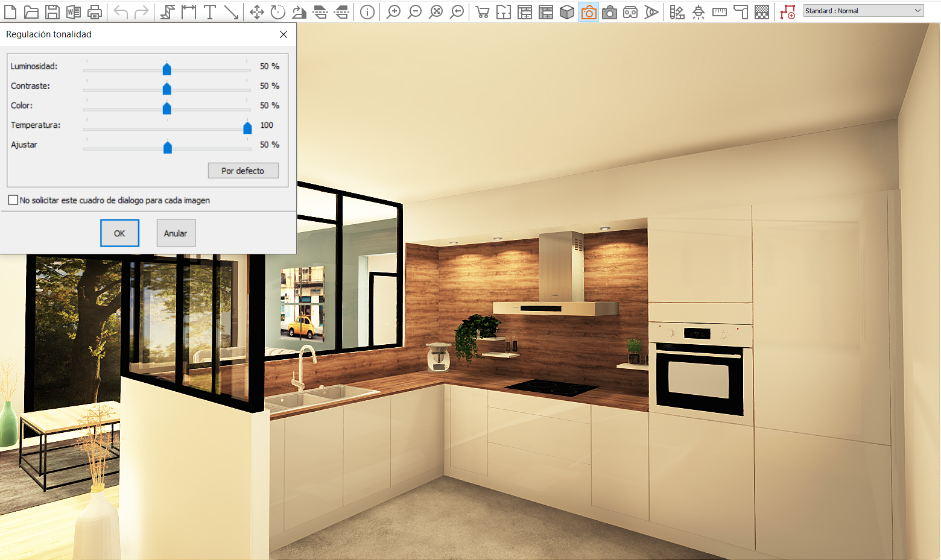This screenshot has width=941, height=560.
Task: Click the Temperatura slider handle
Action: click(247, 128)
